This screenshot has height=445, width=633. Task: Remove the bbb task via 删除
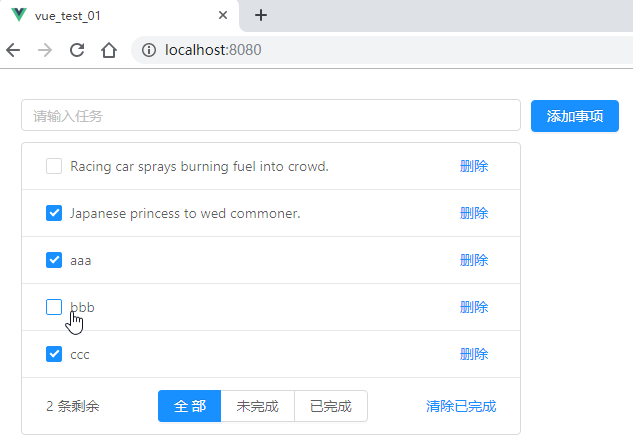tap(474, 307)
